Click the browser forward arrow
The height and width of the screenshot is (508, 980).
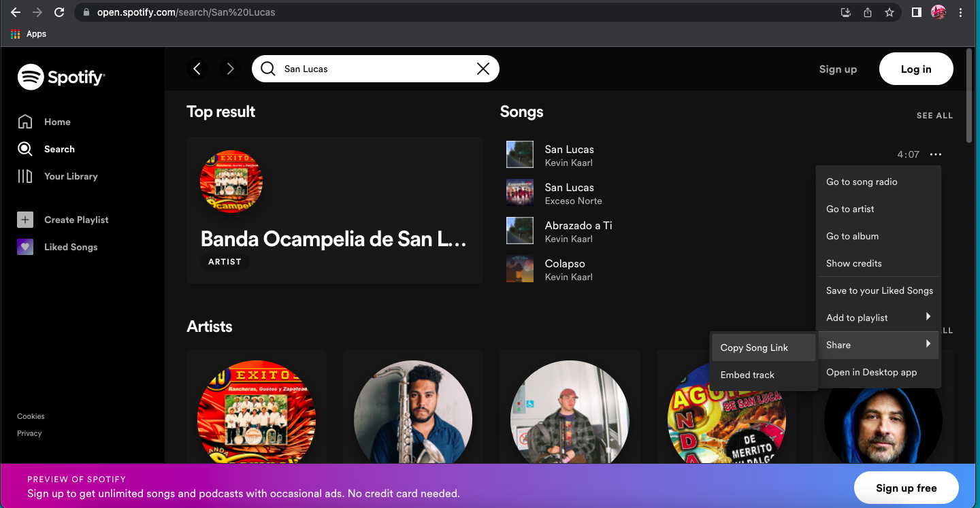(x=37, y=12)
